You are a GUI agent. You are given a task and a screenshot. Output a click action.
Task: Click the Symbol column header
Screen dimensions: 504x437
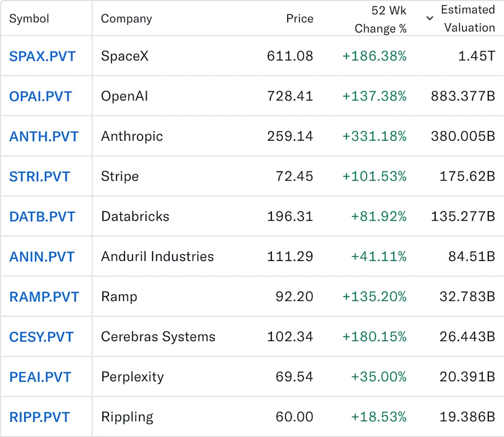pos(29,19)
